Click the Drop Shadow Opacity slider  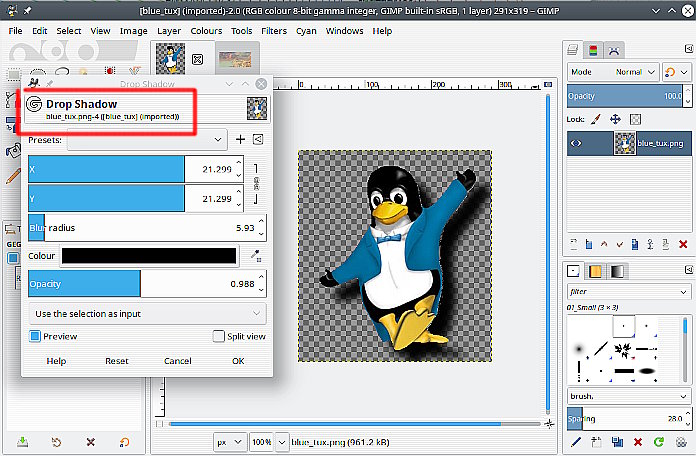147,284
